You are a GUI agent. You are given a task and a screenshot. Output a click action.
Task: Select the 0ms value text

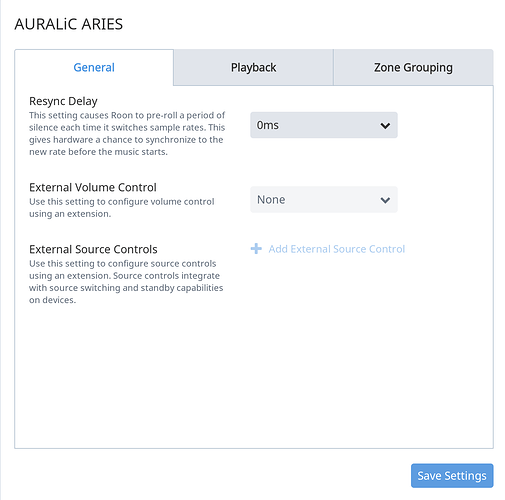coord(268,125)
